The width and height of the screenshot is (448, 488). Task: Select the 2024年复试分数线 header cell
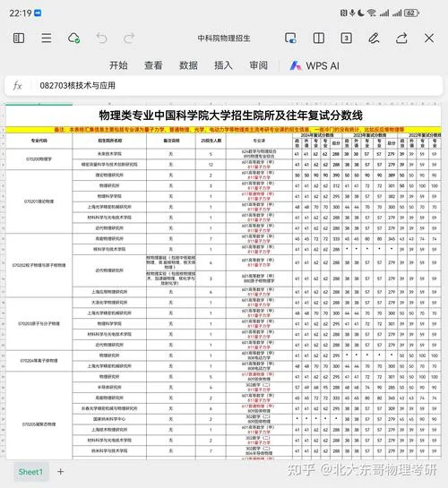coord(317,135)
